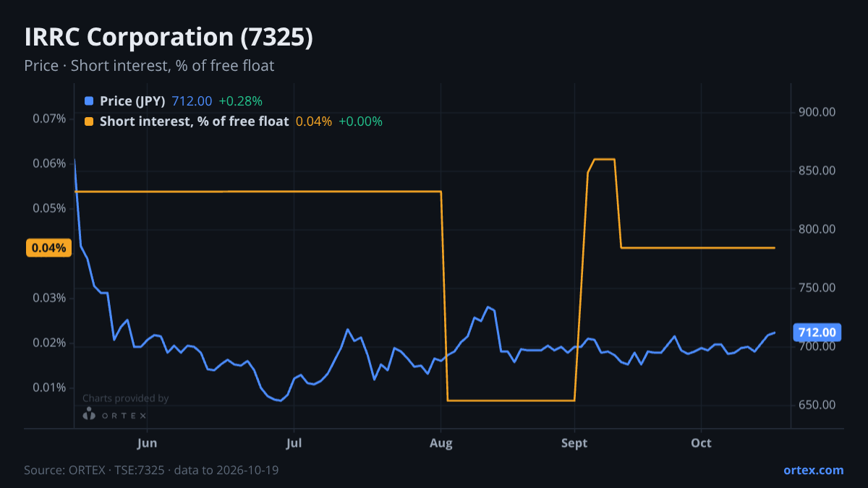The image size is (868, 488).
Task: Click the 0.04% short interest legend value
Action: click(314, 121)
